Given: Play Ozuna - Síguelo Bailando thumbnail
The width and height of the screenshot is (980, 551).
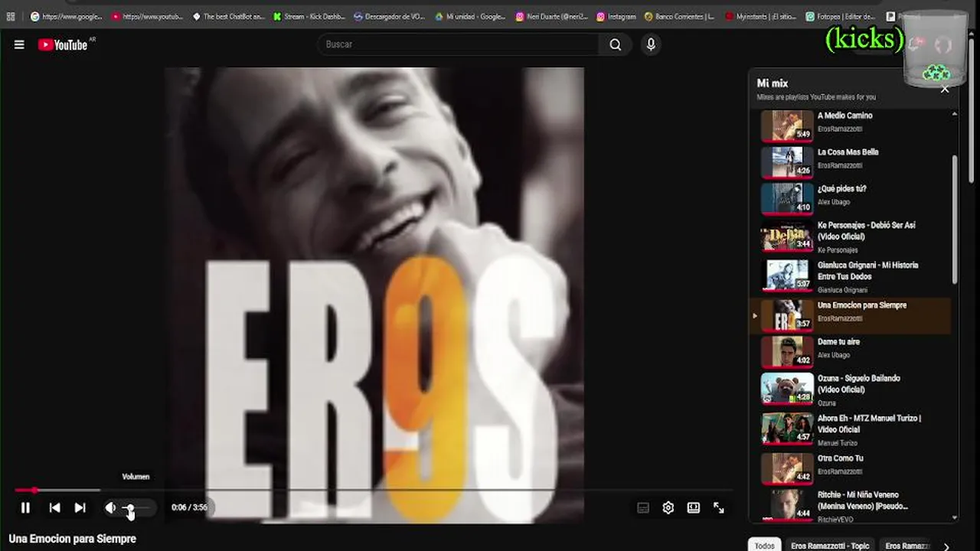Looking at the screenshot, I should tap(787, 388).
